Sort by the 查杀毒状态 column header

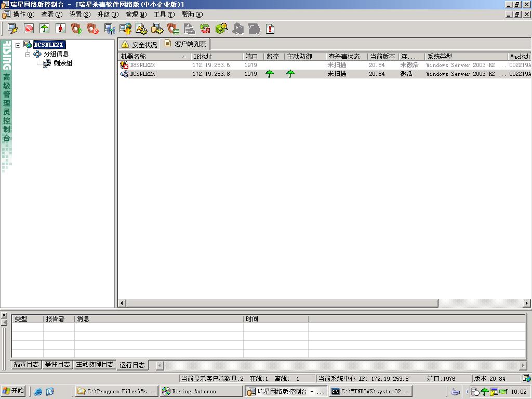pos(347,56)
